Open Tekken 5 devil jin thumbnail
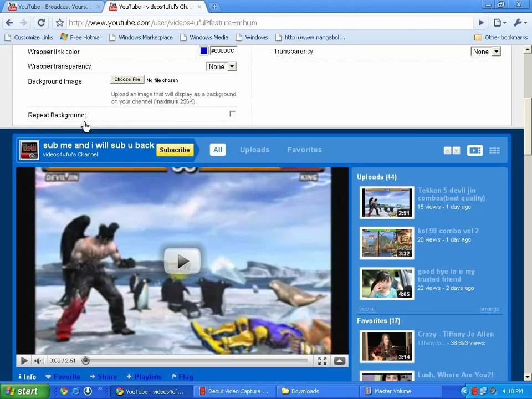Viewport: 532px width, 399px height. click(x=387, y=203)
